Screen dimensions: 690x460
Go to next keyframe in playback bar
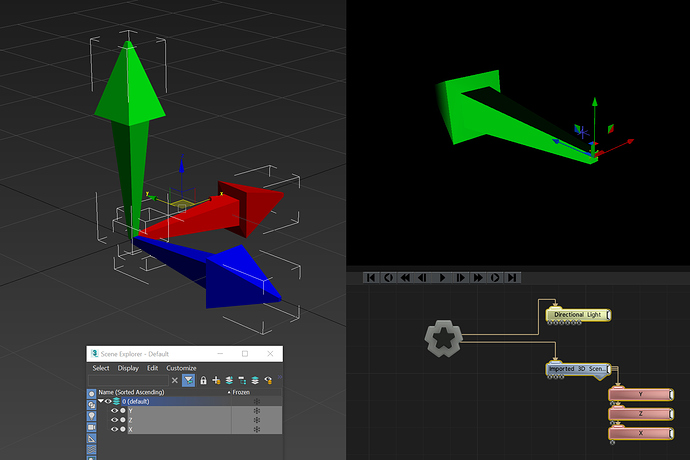(x=495, y=278)
